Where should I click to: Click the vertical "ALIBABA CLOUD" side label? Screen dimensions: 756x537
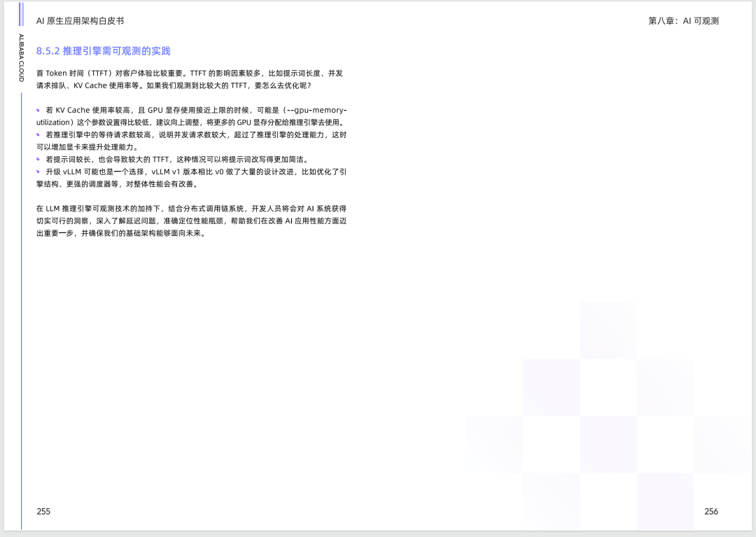click(x=21, y=58)
